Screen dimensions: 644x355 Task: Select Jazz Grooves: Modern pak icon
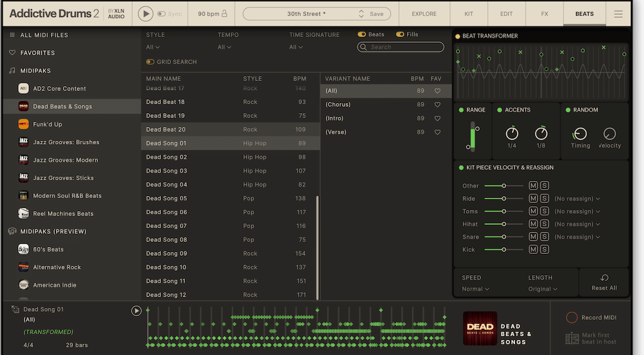click(23, 160)
